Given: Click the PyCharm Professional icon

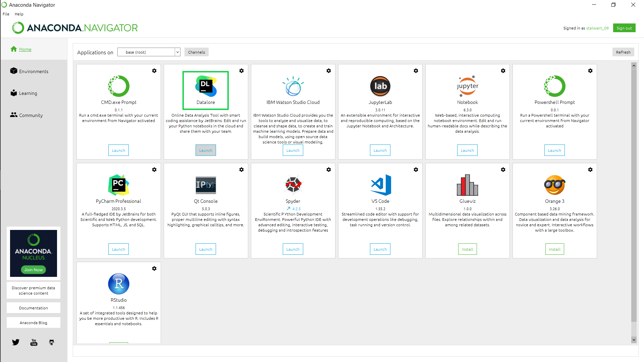Looking at the screenshot, I should pos(119,185).
